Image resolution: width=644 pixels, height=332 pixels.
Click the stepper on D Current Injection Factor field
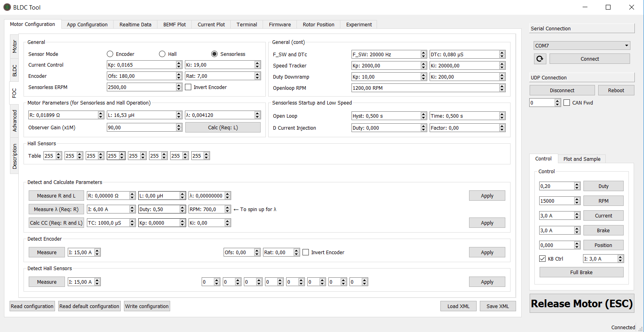tap(502, 128)
